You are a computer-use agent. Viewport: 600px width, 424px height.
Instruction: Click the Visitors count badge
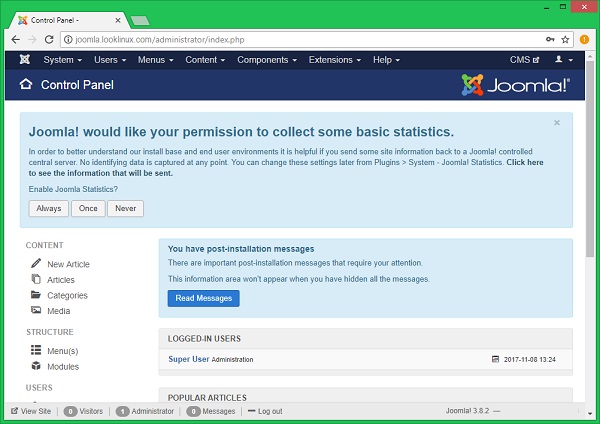(70, 411)
